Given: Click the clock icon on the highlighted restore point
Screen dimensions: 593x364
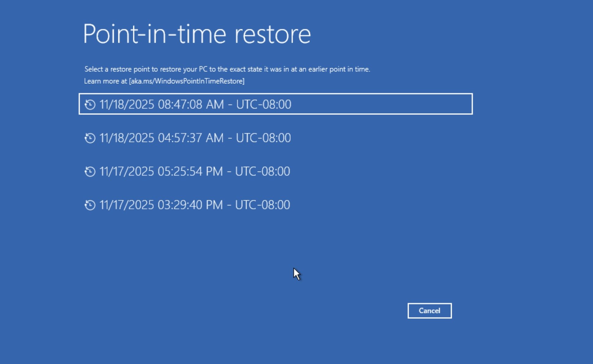Looking at the screenshot, I should pyautogui.click(x=90, y=104).
